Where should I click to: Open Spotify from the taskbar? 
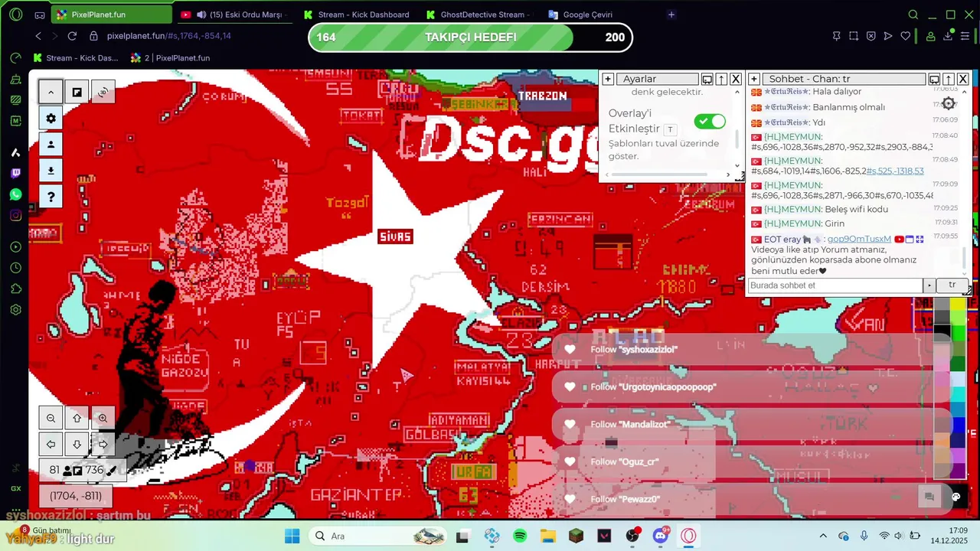[520, 536]
